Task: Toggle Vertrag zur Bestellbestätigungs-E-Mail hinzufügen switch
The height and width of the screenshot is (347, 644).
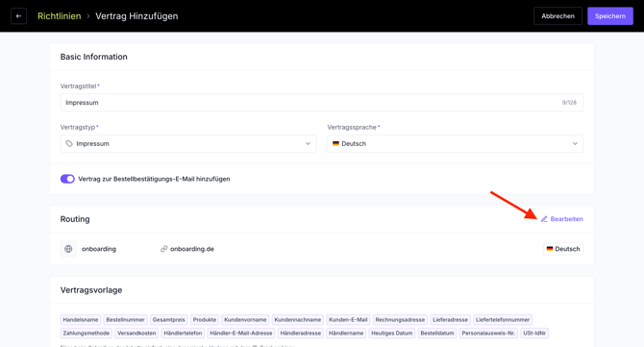Action: click(67, 179)
